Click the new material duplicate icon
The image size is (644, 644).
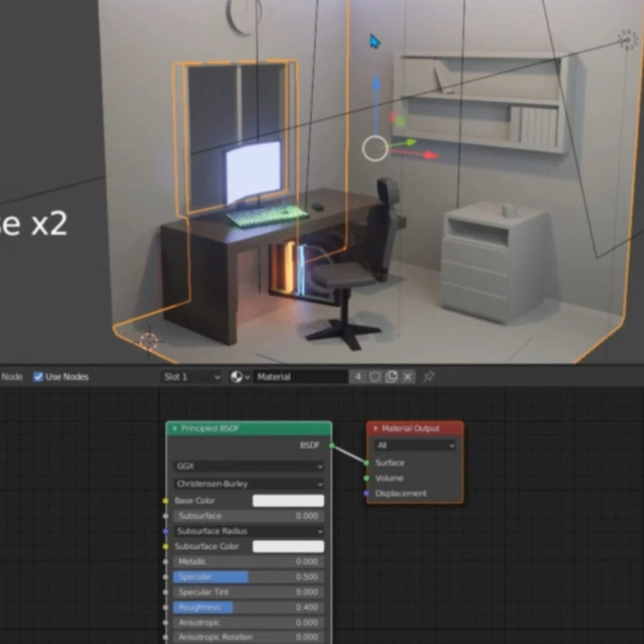pos(391,377)
